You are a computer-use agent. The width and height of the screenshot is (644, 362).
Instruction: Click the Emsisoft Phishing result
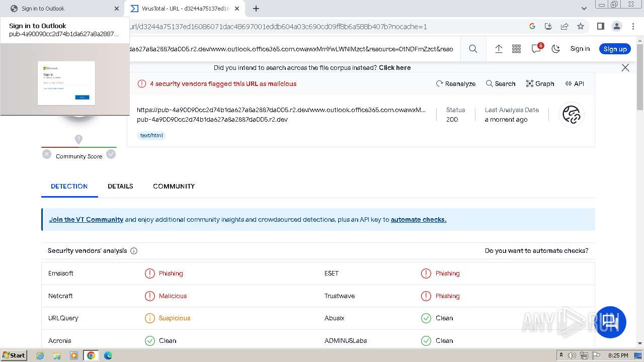[164, 274]
